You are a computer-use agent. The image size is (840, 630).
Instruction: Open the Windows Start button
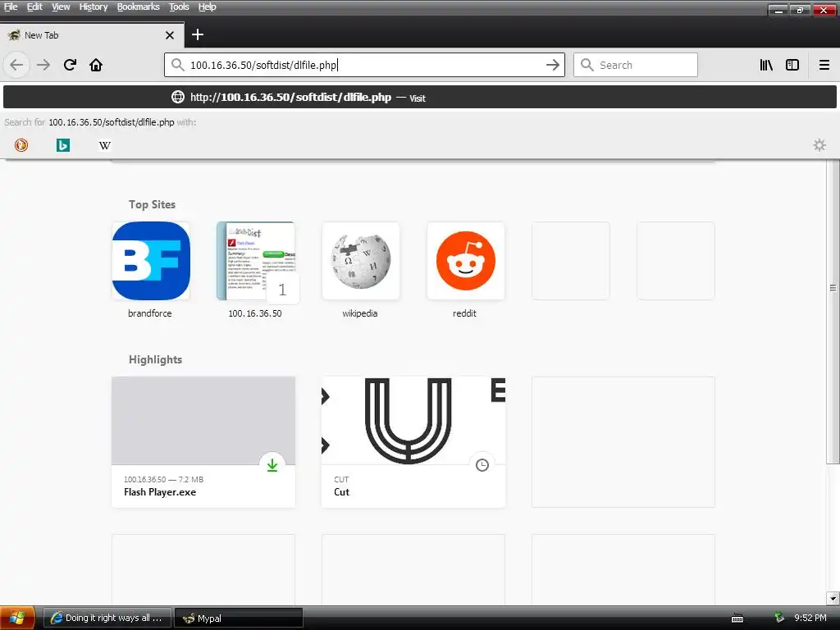pyautogui.click(x=17, y=618)
